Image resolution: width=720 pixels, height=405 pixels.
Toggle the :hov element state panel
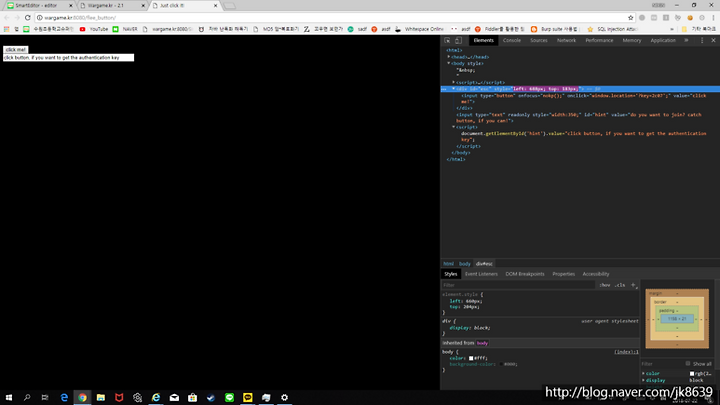604,285
